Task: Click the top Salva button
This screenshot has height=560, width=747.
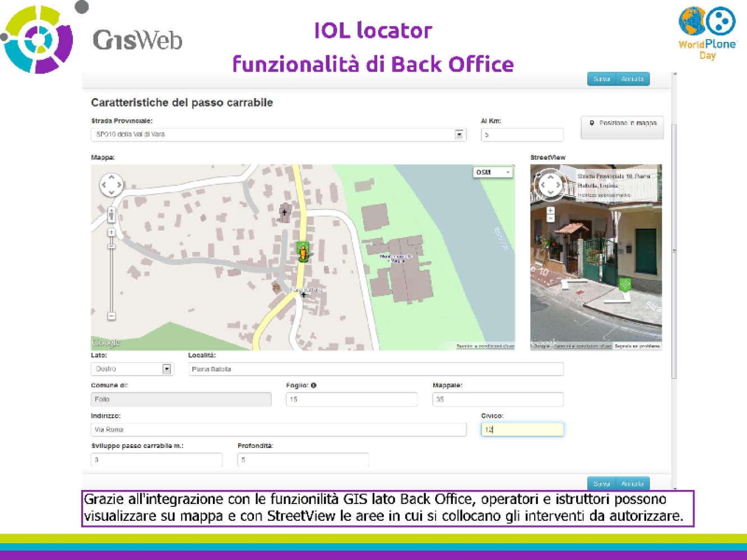Action: tap(601, 79)
